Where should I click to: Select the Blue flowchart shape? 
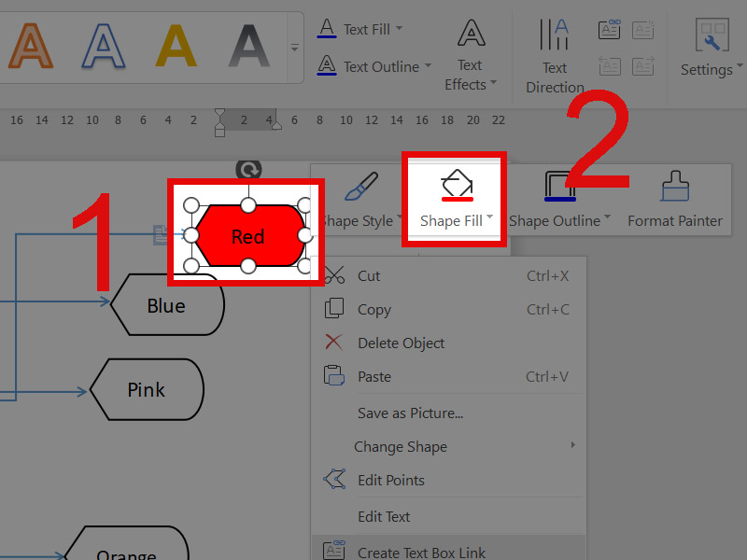point(166,305)
